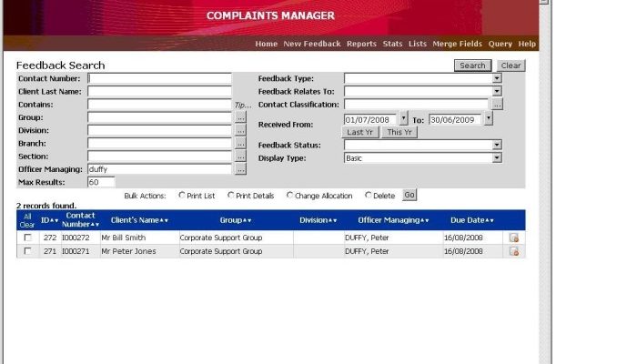The image size is (637, 364).
Task: Select the Change Allocation radio button
Action: point(290,195)
